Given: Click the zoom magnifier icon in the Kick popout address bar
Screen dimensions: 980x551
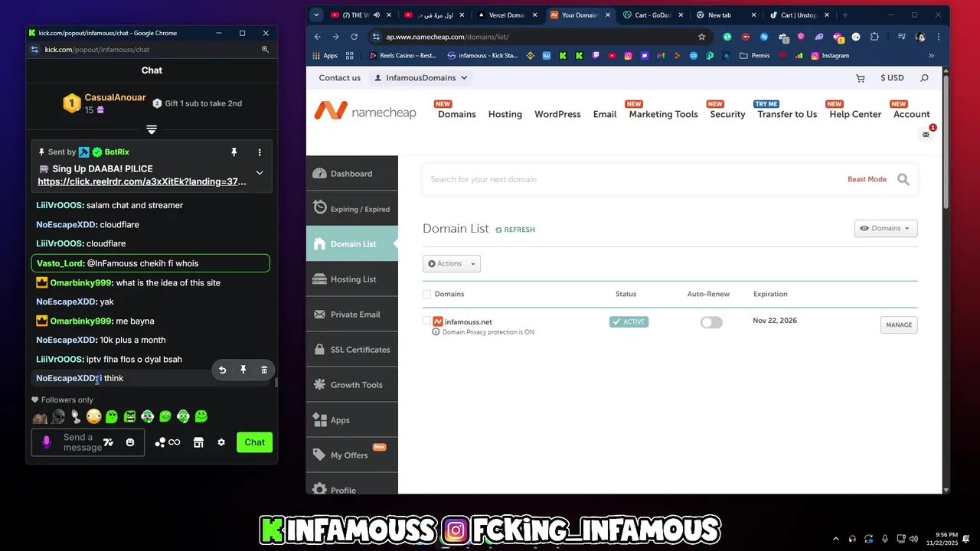Looking at the screenshot, I should tap(265, 49).
